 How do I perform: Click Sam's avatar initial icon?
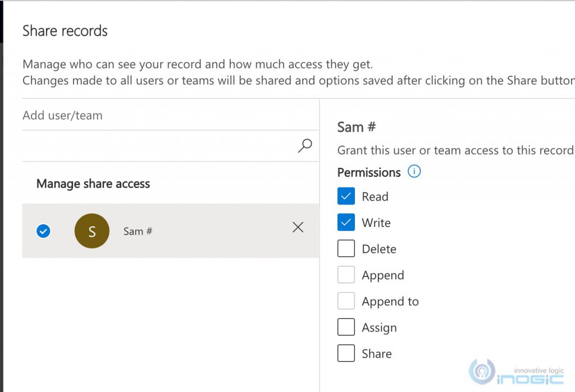pyautogui.click(x=92, y=230)
